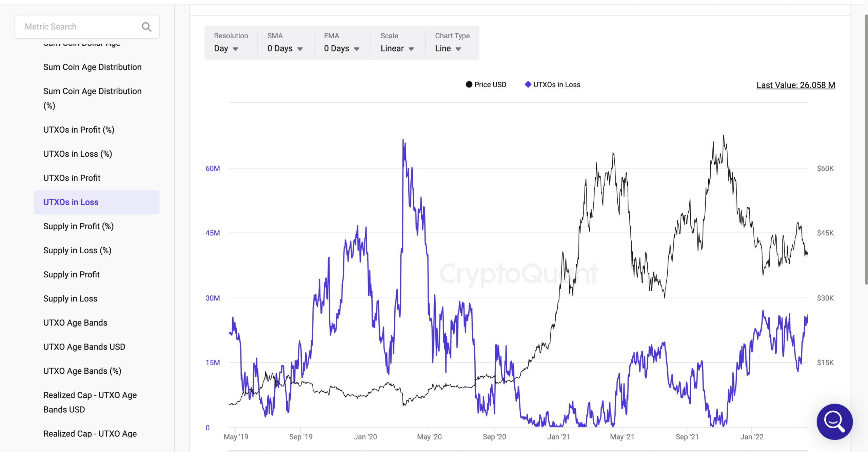Click the Jan '21 x-axis label
The width and height of the screenshot is (868, 452).
(559, 437)
